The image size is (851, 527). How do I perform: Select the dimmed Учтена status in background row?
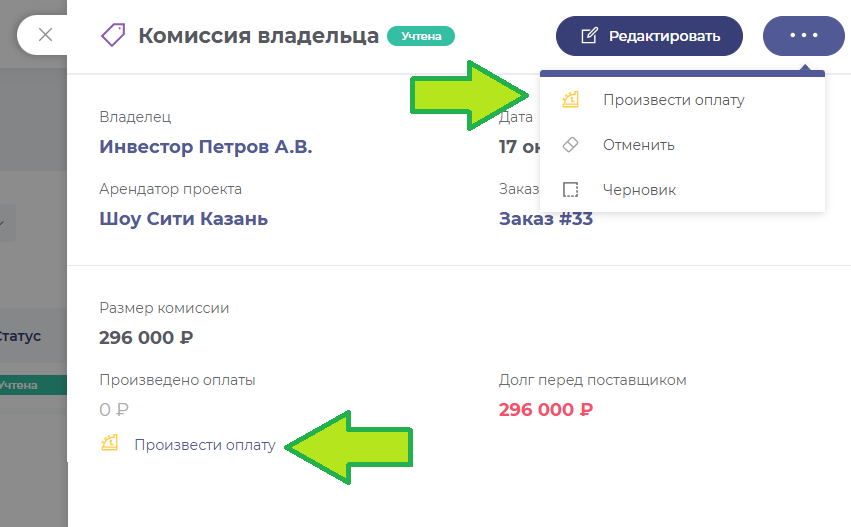click(20, 384)
